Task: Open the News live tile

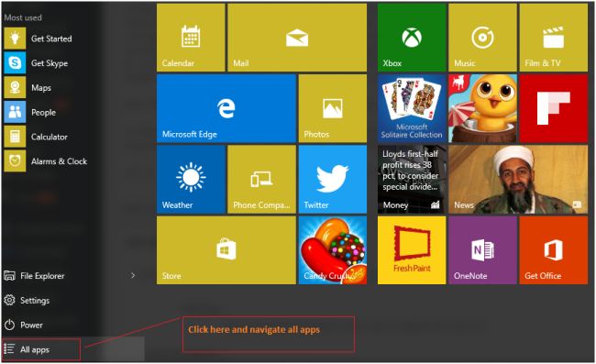Action: (518, 180)
